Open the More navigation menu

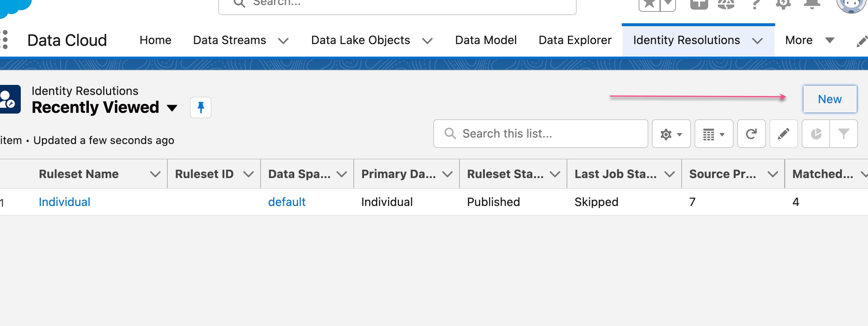click(x=810, y=40)
